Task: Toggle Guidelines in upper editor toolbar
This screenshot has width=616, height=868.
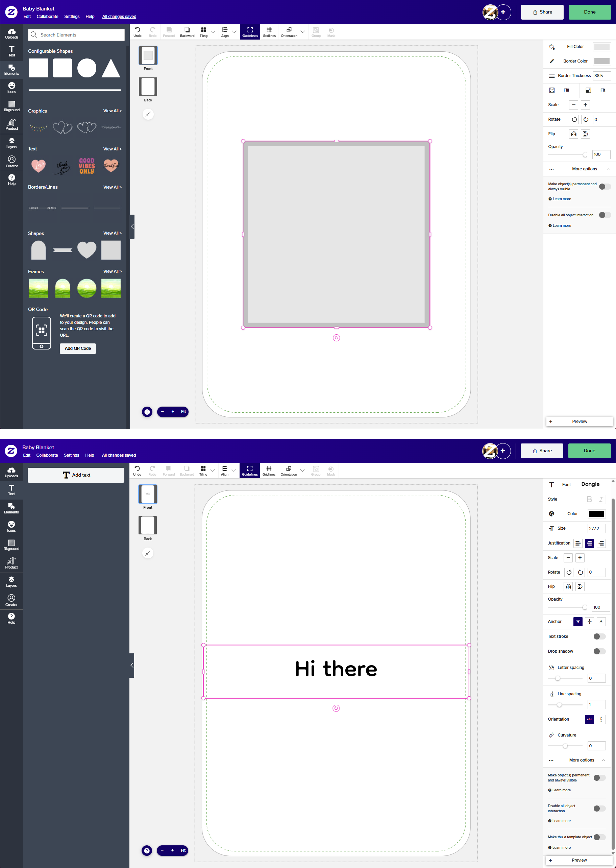Action: tap(250, 32)
